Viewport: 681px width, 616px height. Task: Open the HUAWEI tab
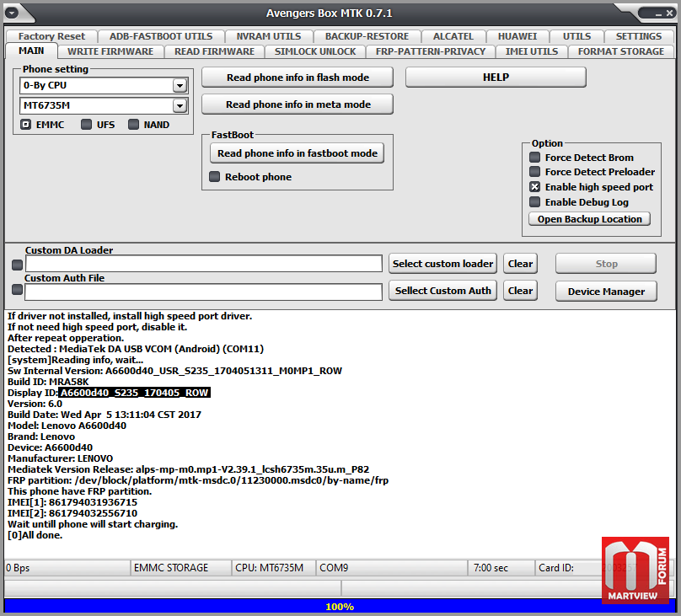[x=517, y=36]
